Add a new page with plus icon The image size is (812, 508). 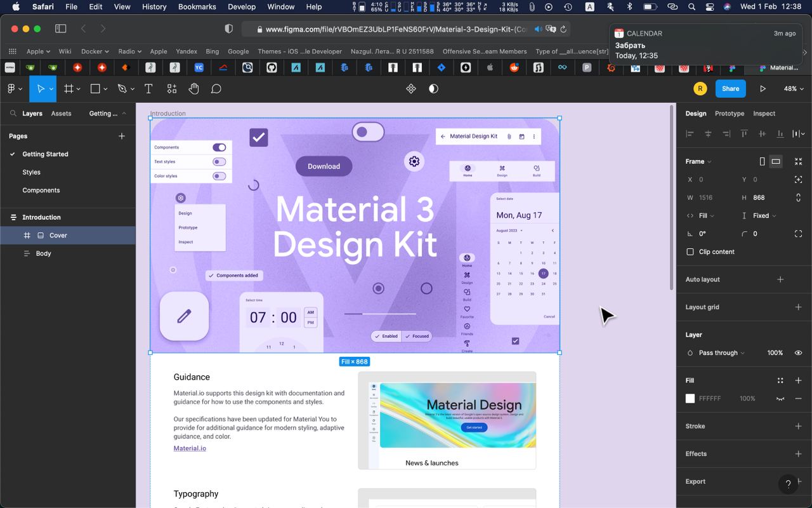pyautogui.click(x=122, y=136)
